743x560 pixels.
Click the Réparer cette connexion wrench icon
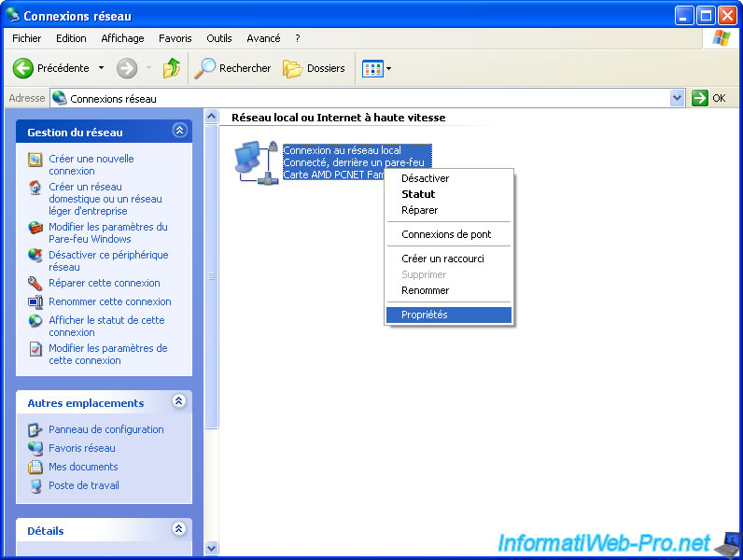pos(35,283)
